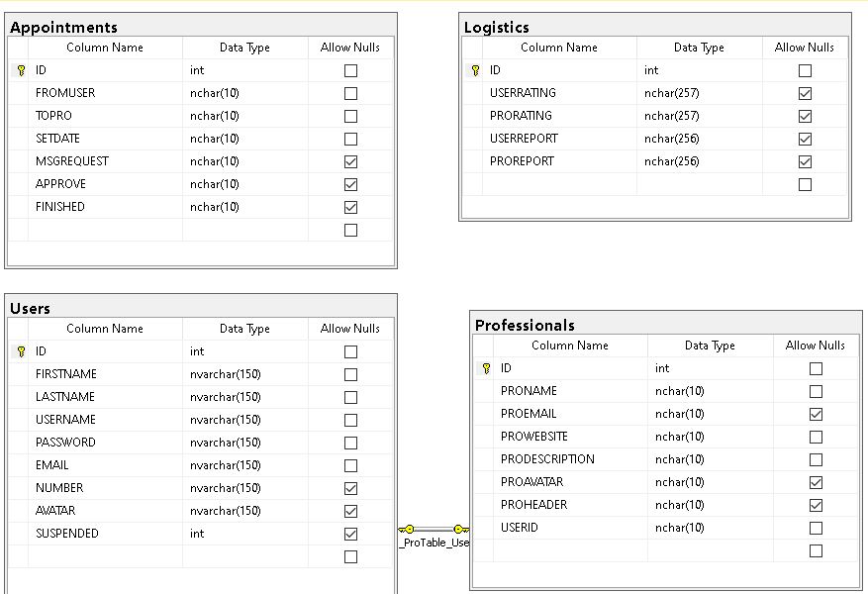Enable Allow Nulls for Users FIRSTNAME
Screen dimensions: 868x594
(350, 375)
